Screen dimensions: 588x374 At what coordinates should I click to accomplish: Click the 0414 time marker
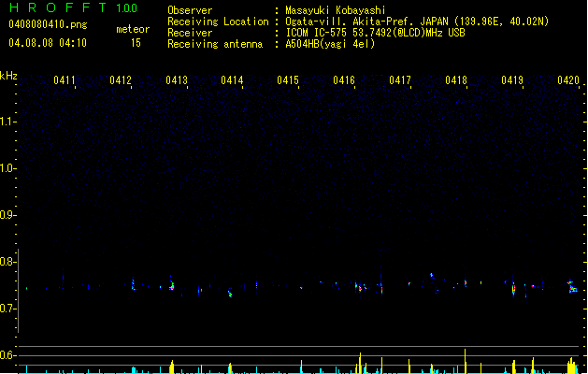tap(232, 80)
